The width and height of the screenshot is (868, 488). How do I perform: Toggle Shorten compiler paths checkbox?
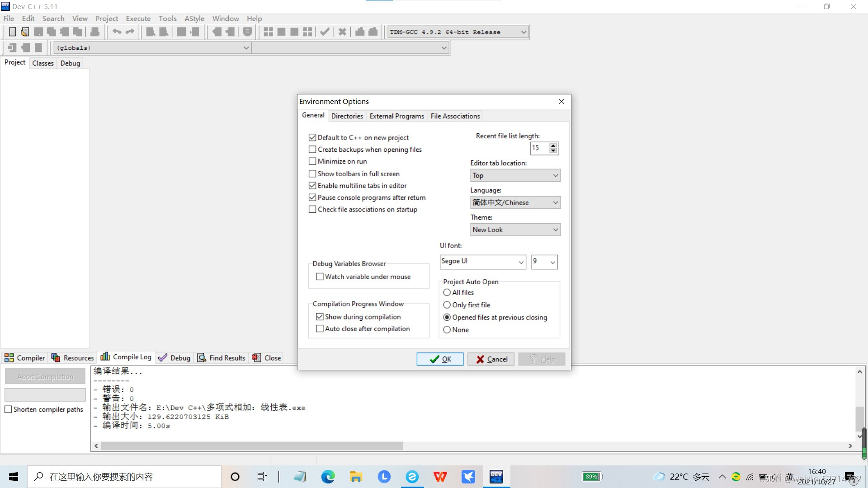[x=8, y=409]
